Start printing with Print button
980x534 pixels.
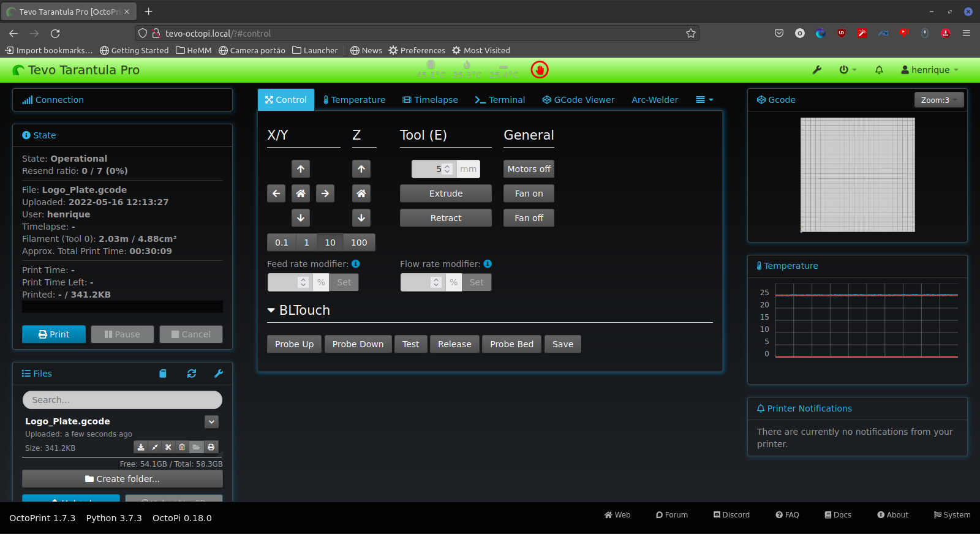(x=54, y=334)
